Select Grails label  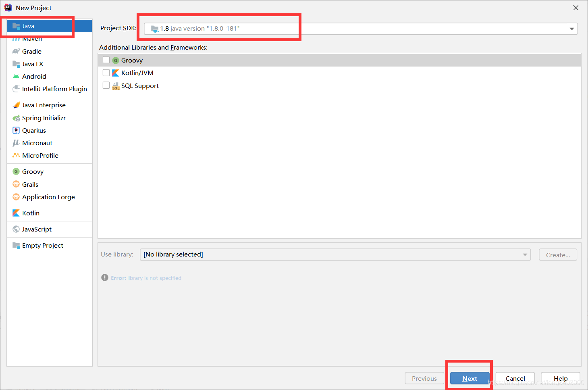coord(30,184)
